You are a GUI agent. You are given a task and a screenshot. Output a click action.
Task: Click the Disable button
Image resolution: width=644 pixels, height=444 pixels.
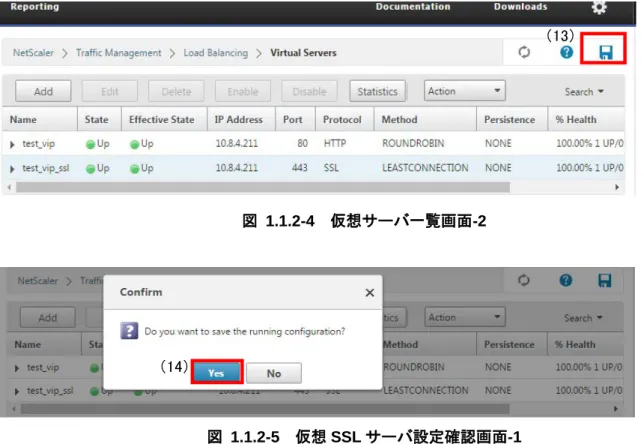click(x=309, y=91)
